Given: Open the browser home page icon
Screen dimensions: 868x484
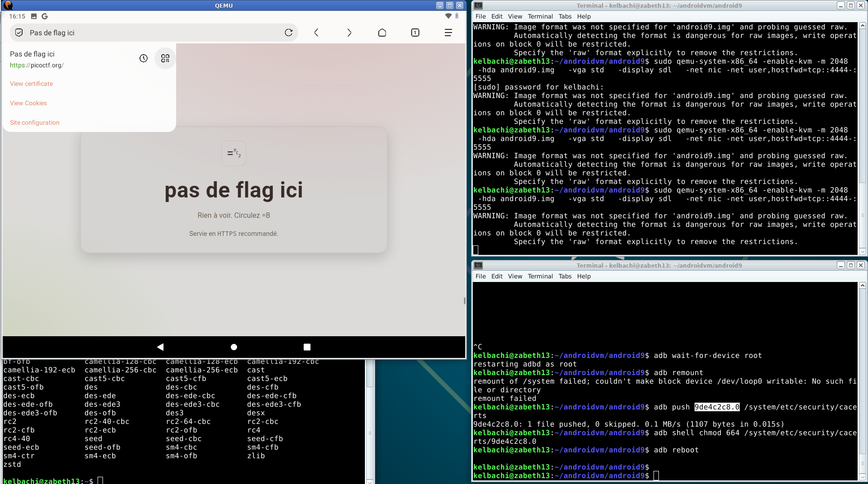Looking at the screenshot, I should (382, 33).
